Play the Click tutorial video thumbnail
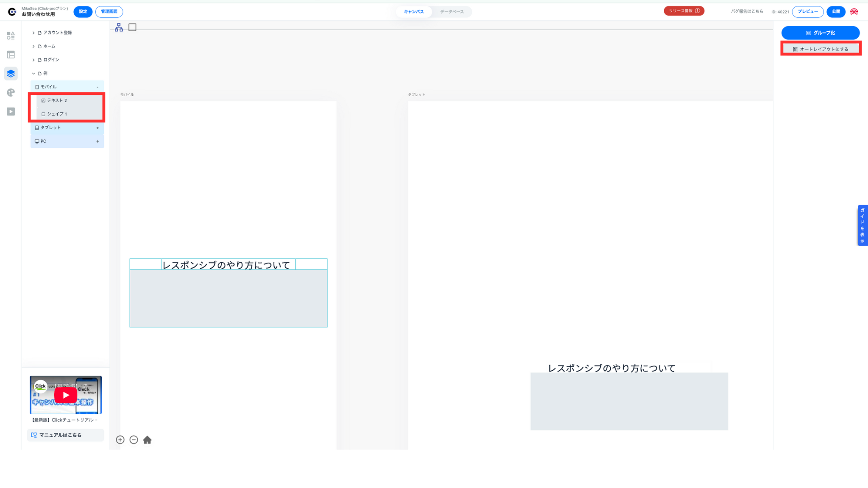Viewport: 868px width, 488px height. click(66, 395)
